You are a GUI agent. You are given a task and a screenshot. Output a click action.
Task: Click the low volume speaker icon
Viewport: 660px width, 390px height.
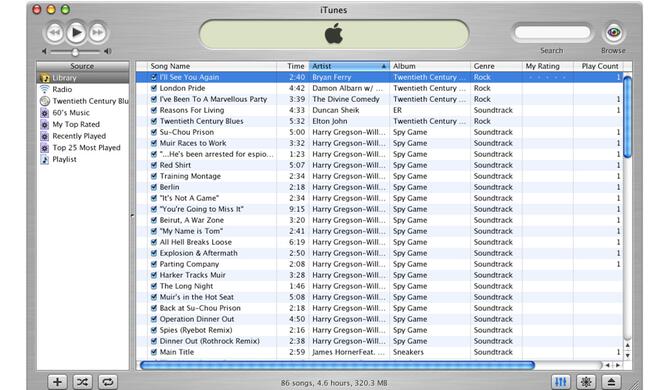(44, 51)
